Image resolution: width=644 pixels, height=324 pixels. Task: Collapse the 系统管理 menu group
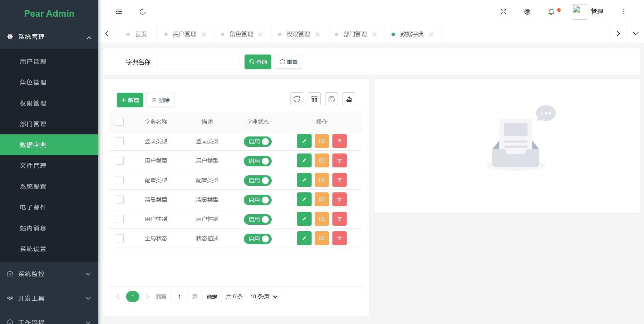pos(49,37)
